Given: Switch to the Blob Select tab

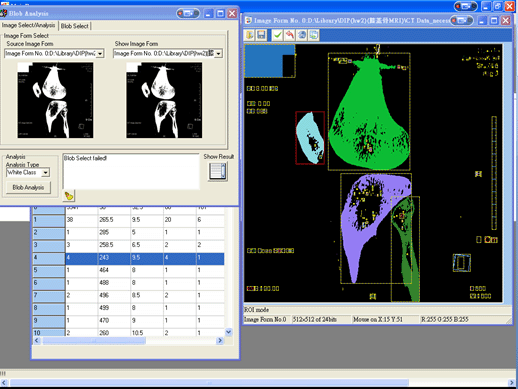Looking at the screenshot, I should [74, 26].
